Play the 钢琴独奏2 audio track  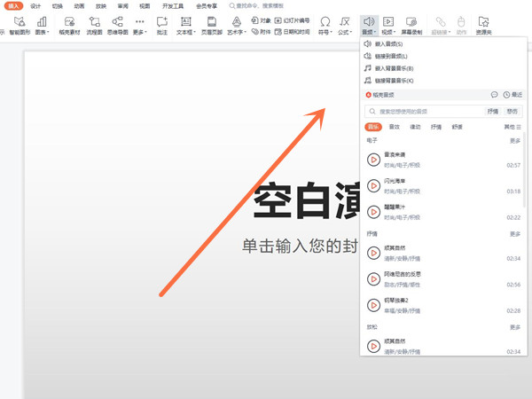[x=373, y=304]
